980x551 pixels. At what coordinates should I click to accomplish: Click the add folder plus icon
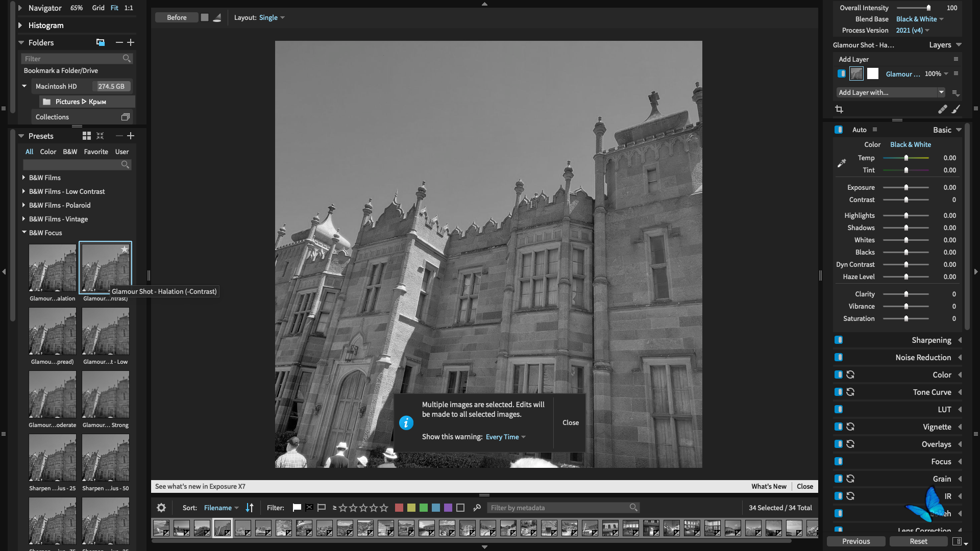click(x=131, y=42)
